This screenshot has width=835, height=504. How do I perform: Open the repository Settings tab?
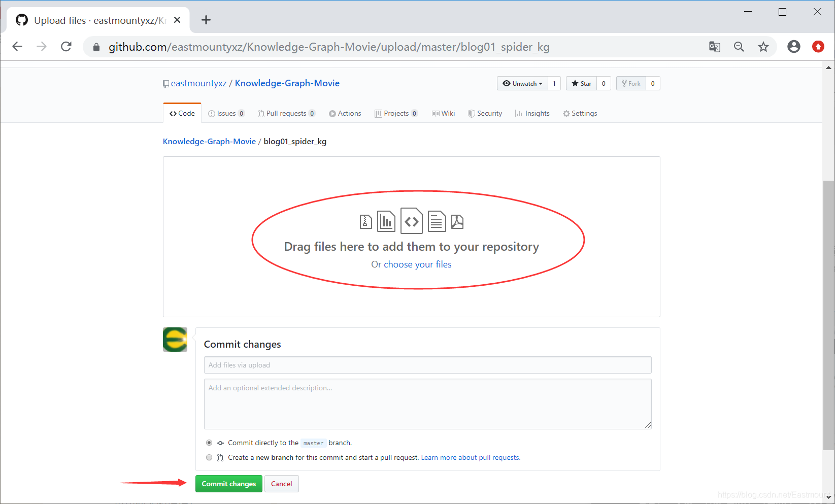580,113
